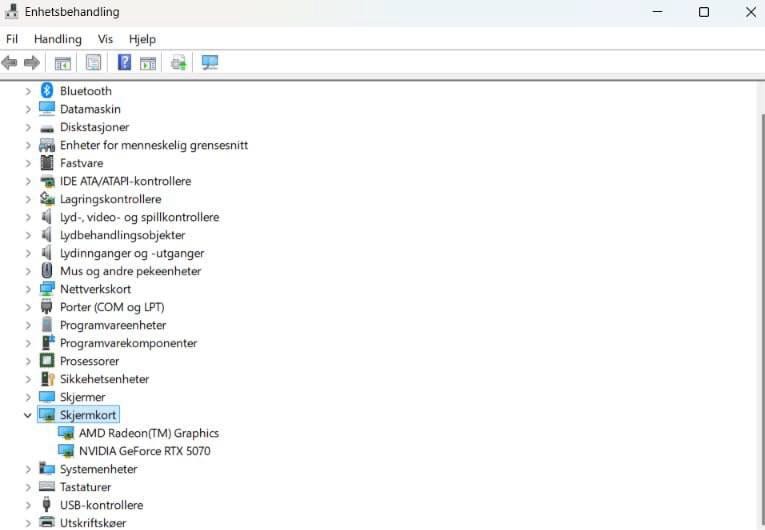
Task: Expand IDE ATA/ATAPI-kontrollere node
Action: coord(28,181)
